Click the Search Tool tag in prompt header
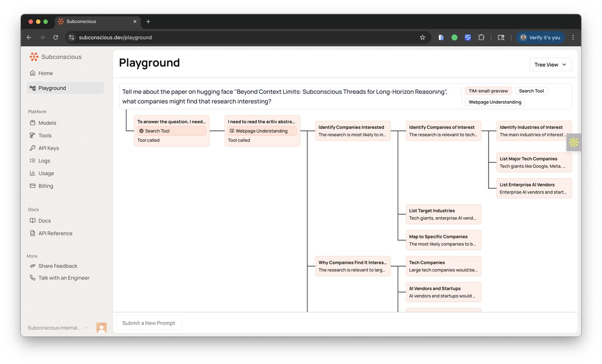Screen dimensions: 602x364 point(531,91)
